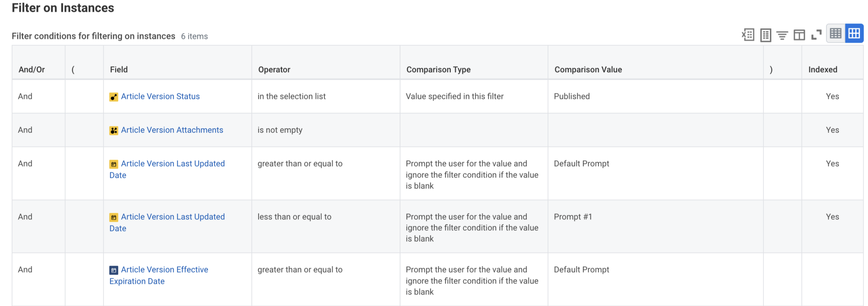Select the blue expanded grid view toggle

click(x=854, y=33)
